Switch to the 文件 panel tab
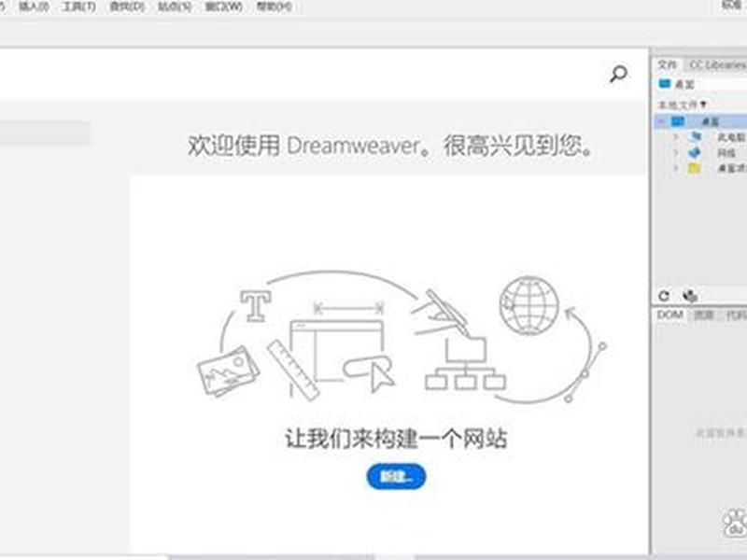Screen dimensions: 747x560 667,64
